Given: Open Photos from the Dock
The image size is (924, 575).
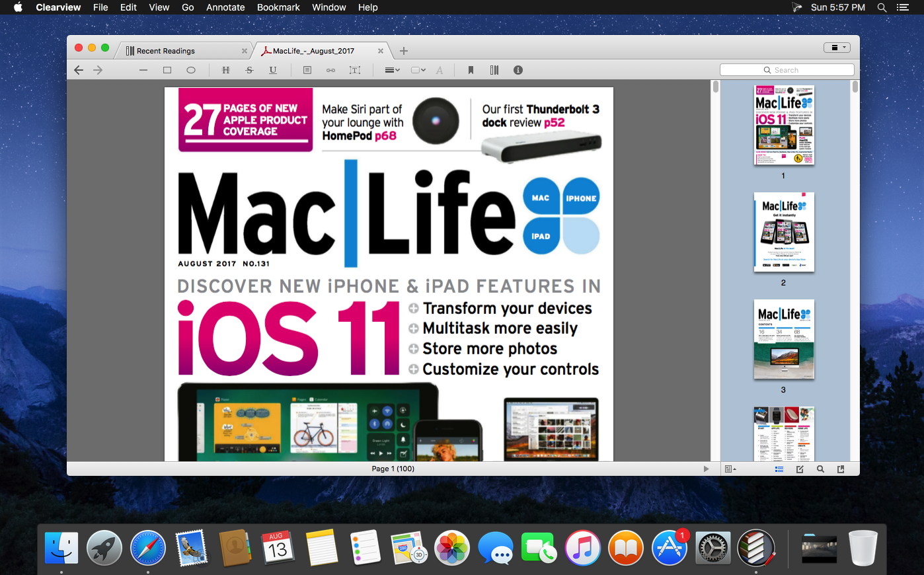Looking at the screenshot, I should pos(452,549).
